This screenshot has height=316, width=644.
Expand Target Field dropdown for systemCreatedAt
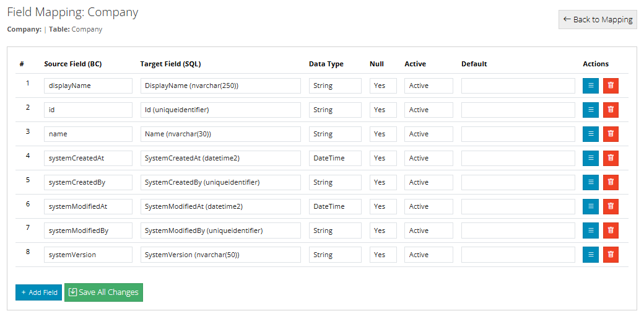click(x=220, y=158)
